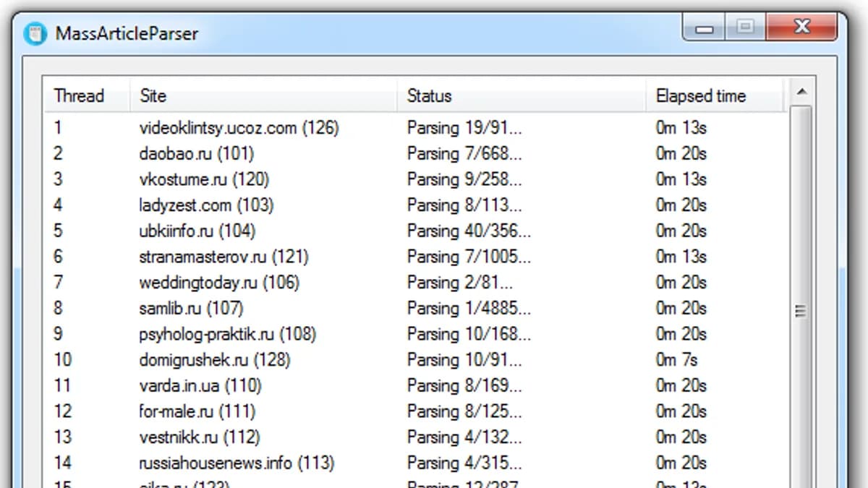Sort by the Elapsed time column header
The width and height of the screenshot is (868, 488).
pyautogui.click(x=715, y=96)
